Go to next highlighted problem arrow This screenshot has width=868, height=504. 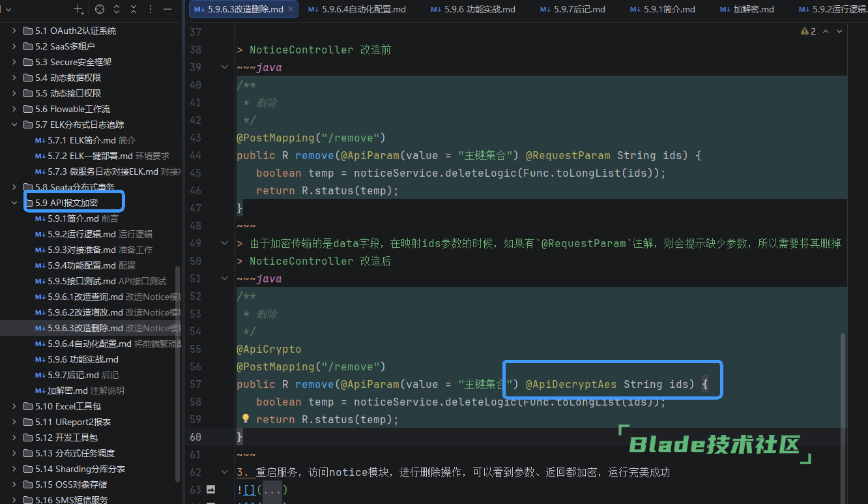[841, 31]
